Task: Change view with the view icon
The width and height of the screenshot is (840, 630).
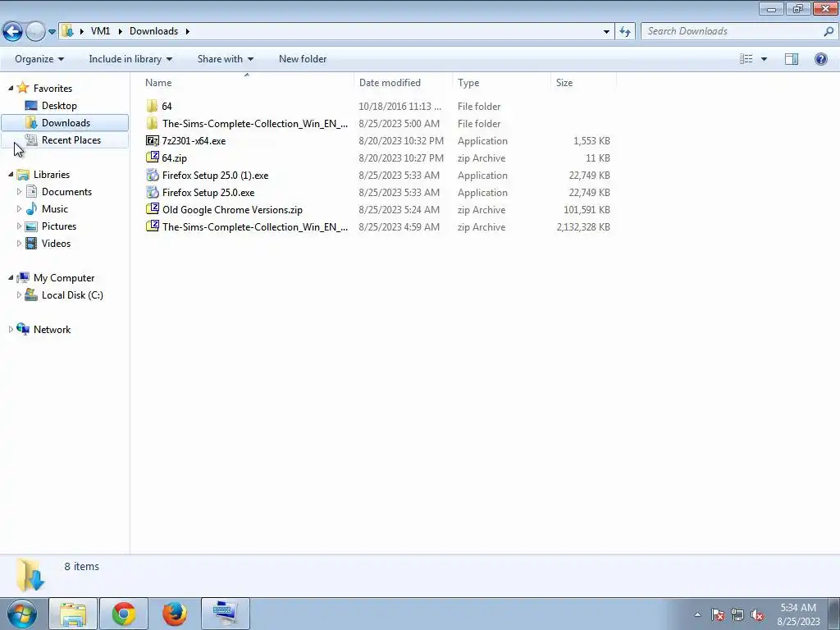Action: click(x=746, y=59)
